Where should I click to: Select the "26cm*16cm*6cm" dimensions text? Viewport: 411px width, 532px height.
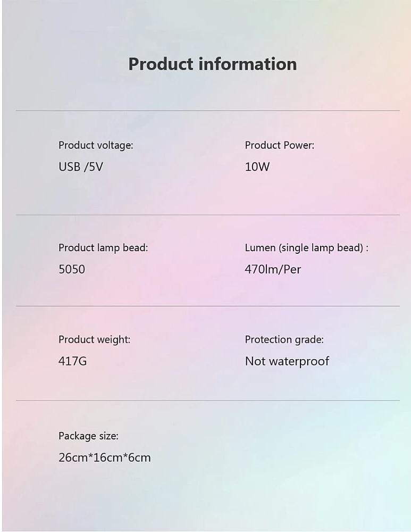104,458
